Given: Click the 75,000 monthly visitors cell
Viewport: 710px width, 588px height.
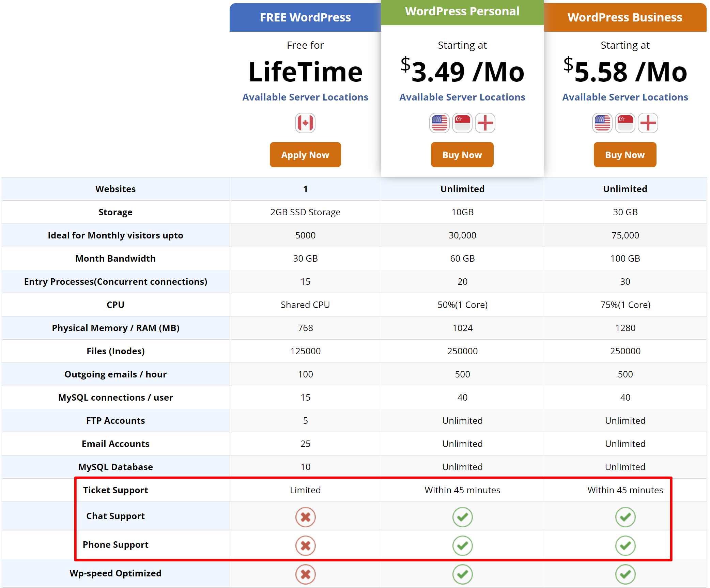Looking at the screenshot, I should point(625,235).
